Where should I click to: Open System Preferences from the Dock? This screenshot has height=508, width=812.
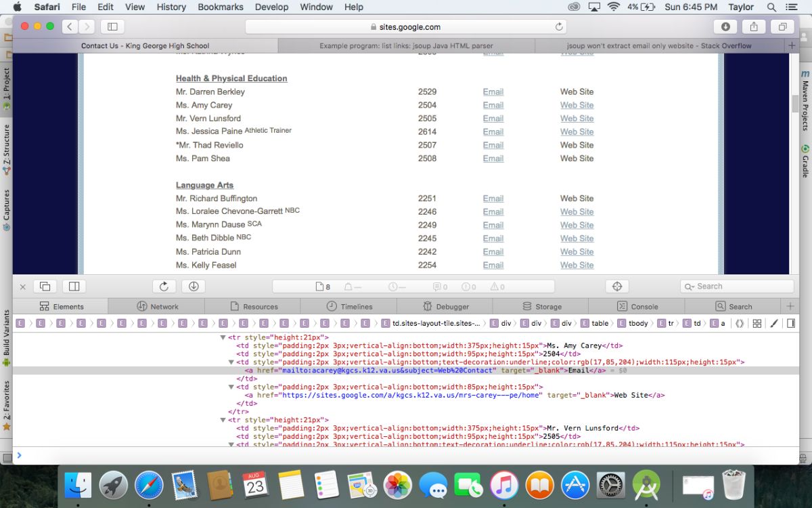tap(611, 485)
